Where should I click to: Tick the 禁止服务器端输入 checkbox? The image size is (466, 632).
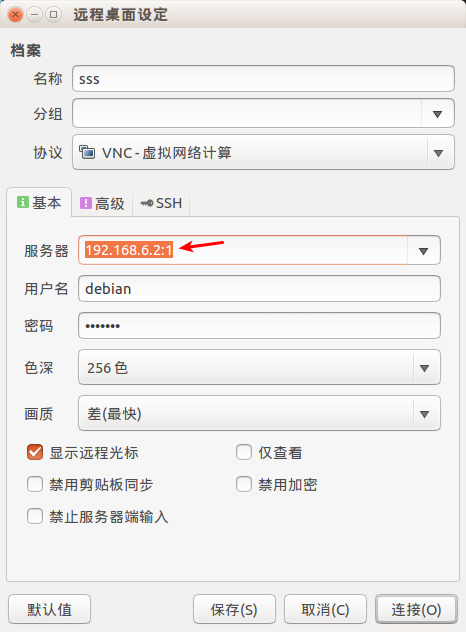point(35,516)
